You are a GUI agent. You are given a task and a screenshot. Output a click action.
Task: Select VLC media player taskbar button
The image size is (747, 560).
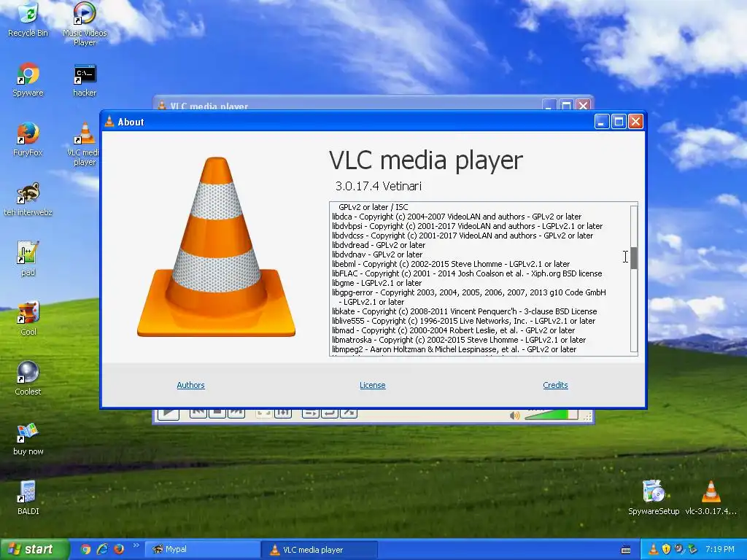320,550
